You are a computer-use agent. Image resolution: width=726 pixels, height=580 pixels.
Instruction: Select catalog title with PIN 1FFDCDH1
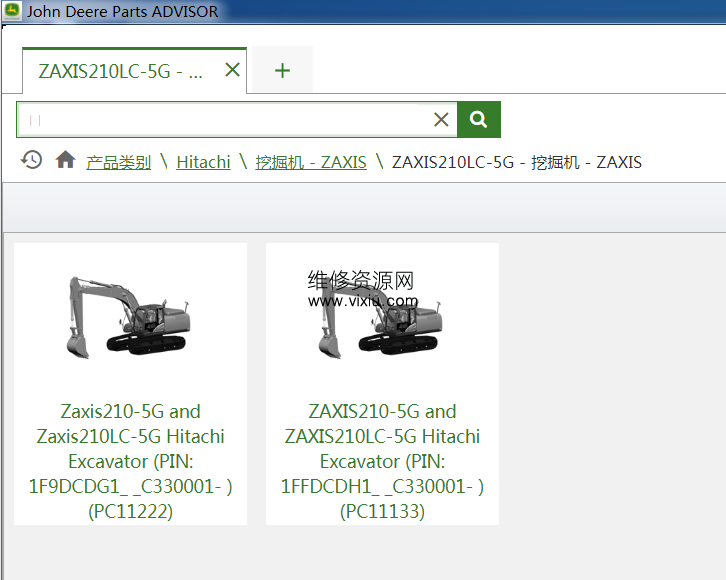[382, 449]
